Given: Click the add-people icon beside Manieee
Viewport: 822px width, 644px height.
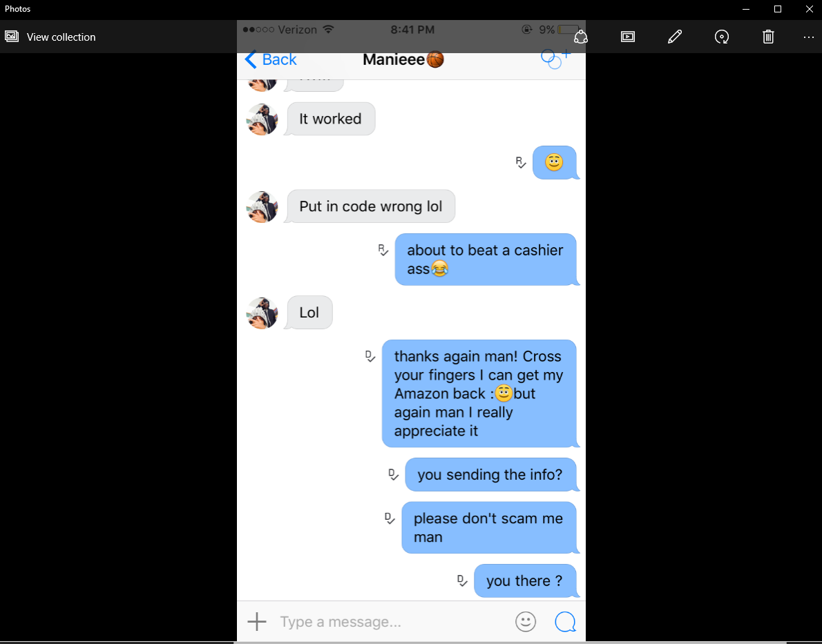Looking at the screenshot, I should point(555,59).
